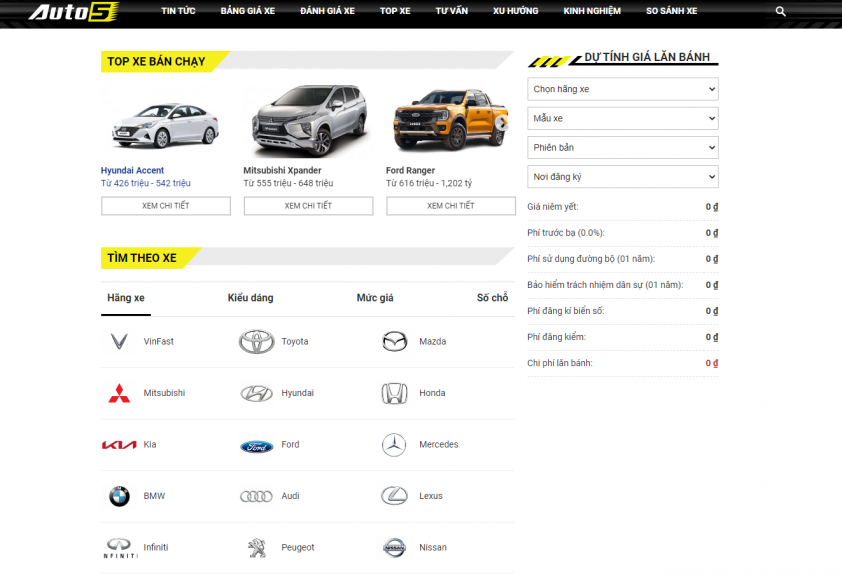Click the Peugeot lion logo
Screen dimensions: 842x574
tap(257, 548)
